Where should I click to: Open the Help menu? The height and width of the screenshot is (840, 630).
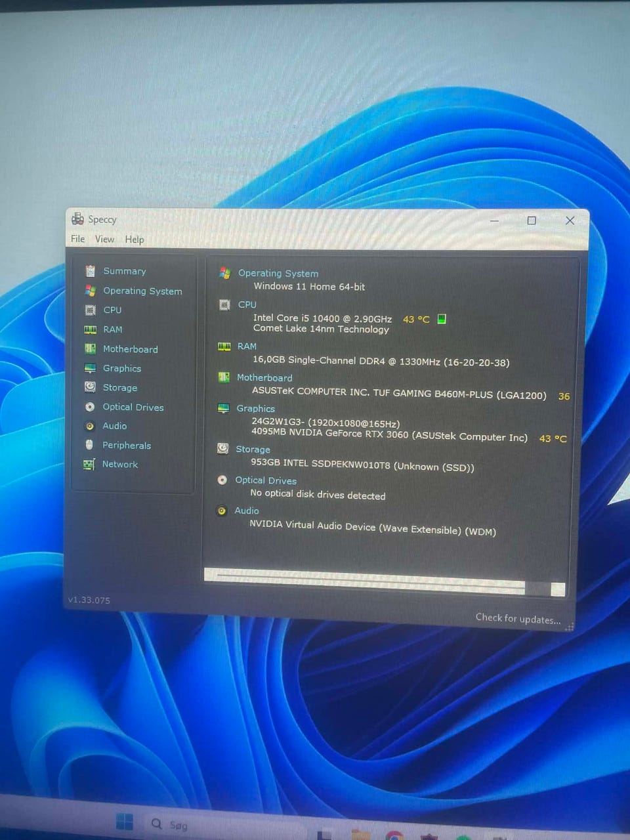(x=135, y=240)
